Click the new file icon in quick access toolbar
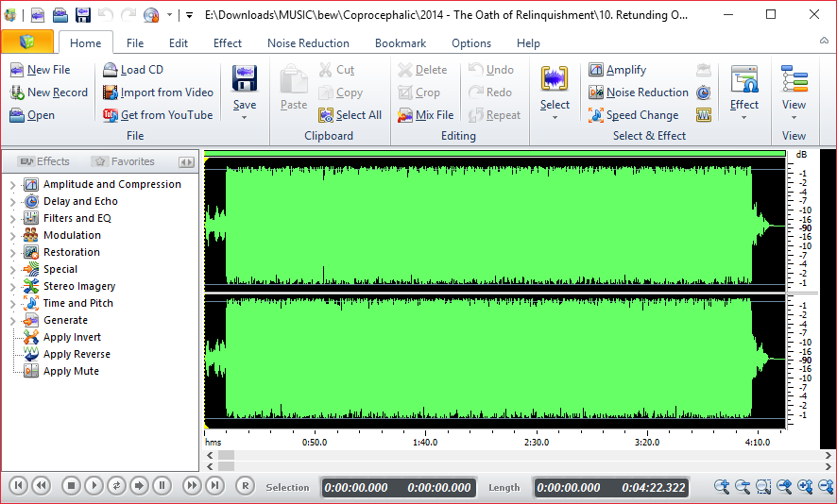 pos(38,15)
